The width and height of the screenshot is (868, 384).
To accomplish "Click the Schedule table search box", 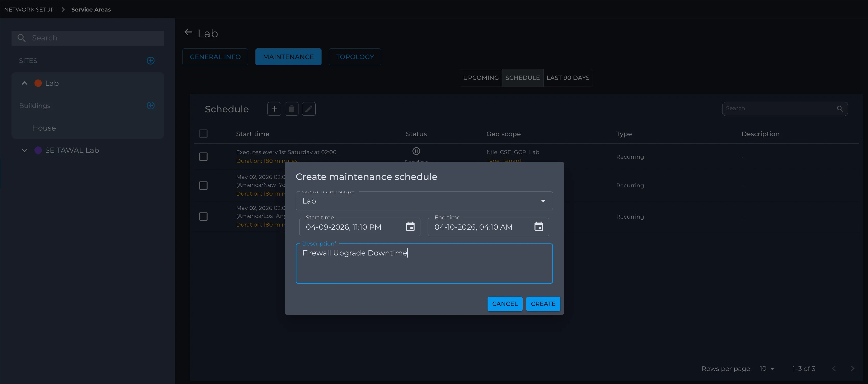I will pos(785,109).
